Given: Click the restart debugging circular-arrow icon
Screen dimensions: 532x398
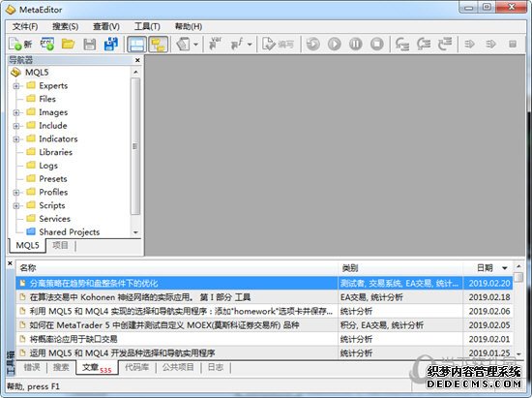Looking at the screenshot, I should tap(312, 45).
